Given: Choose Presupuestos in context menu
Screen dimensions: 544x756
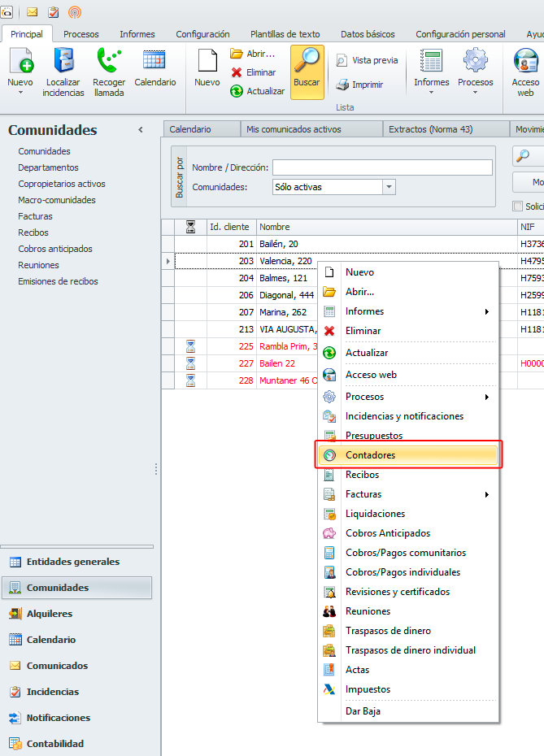Looking at the screenshot, I should click(408, 436).
